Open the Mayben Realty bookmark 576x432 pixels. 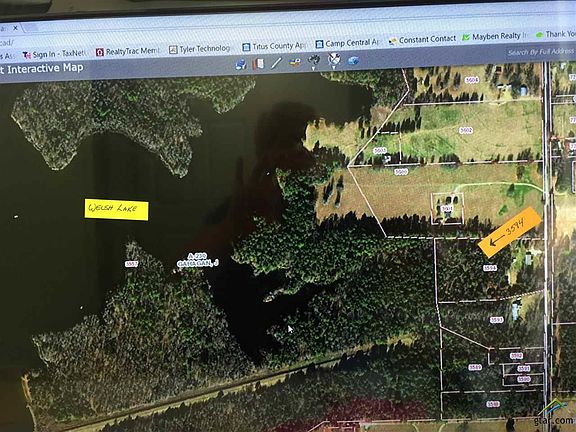pos(495,37)
